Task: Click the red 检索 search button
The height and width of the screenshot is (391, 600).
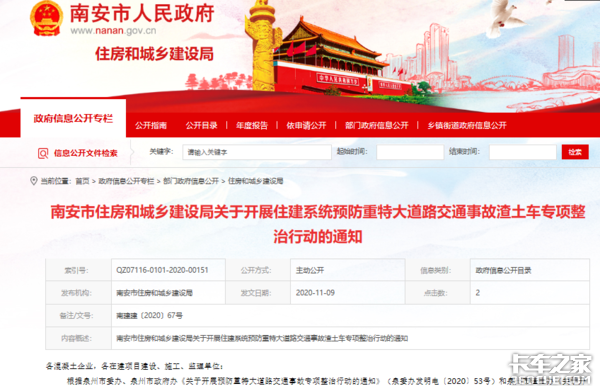Action: click(x=575, y=152)
